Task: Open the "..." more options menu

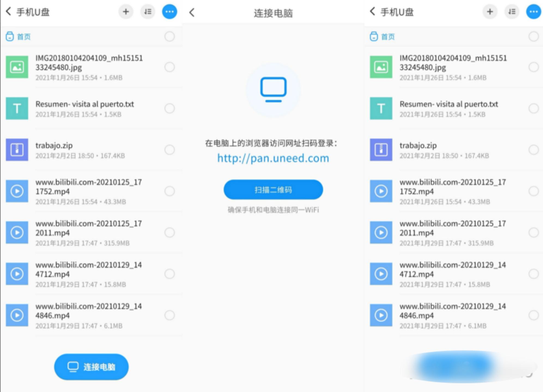Action: click(169, 12)
